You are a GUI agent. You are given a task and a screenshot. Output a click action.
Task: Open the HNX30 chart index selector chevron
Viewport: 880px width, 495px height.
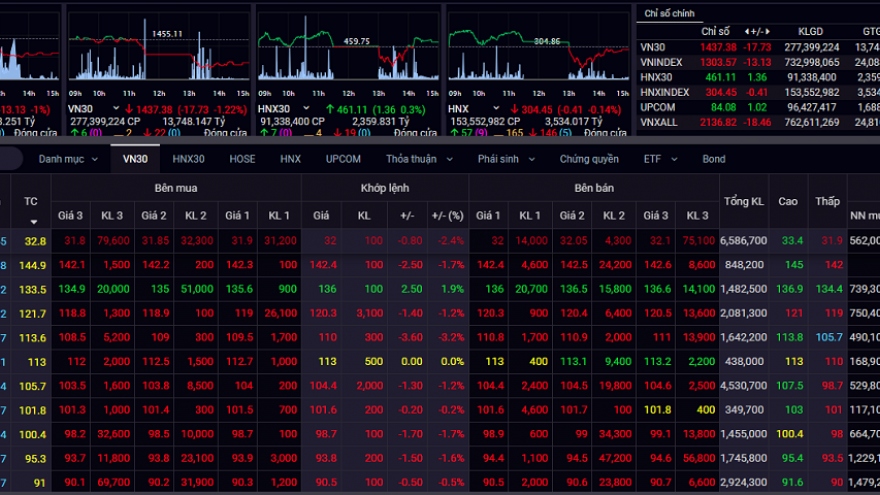click(306, 108)
